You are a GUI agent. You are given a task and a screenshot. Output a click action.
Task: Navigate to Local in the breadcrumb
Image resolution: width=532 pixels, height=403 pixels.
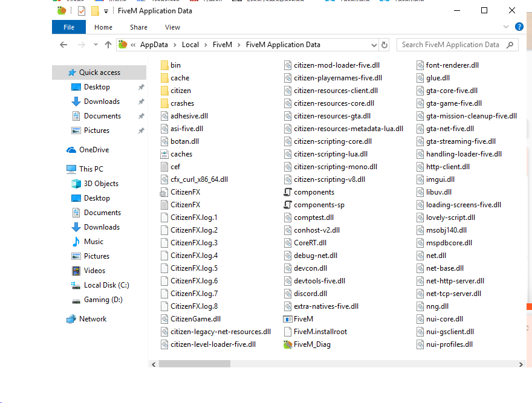pos(190,45)
